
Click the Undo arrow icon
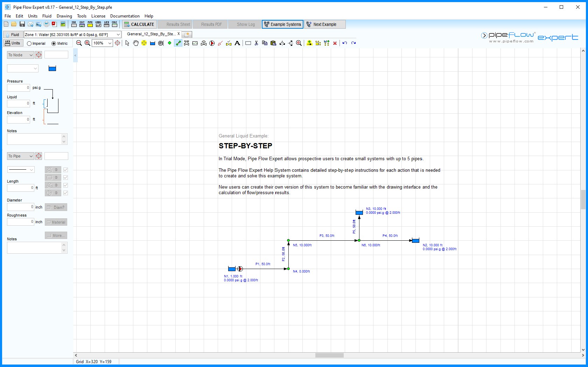pyautogui.click(x=345, y=43)
